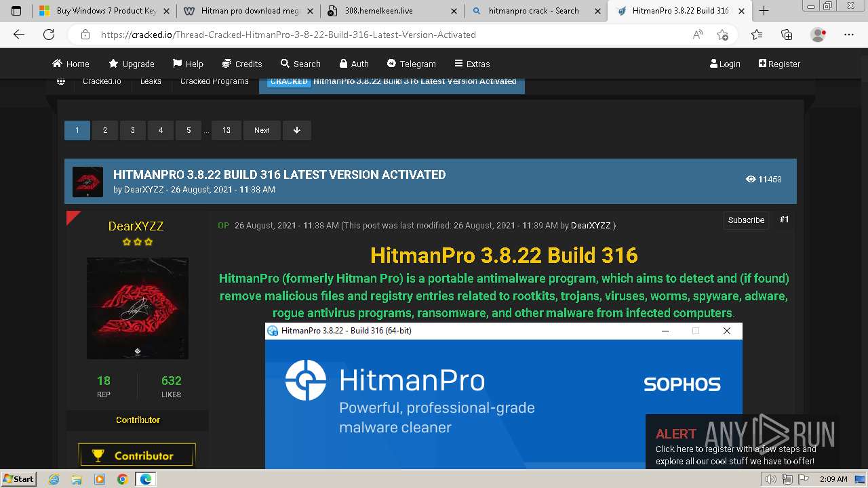Image resolution: width=868 pixels, height=488 pixels.
Task: Subscribe to this thread
Action: (x=746, y=220)
